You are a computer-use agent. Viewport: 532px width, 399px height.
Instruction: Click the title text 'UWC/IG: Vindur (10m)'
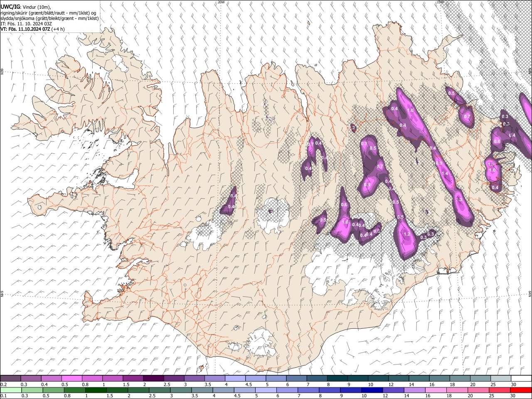[x=26, y=7]
